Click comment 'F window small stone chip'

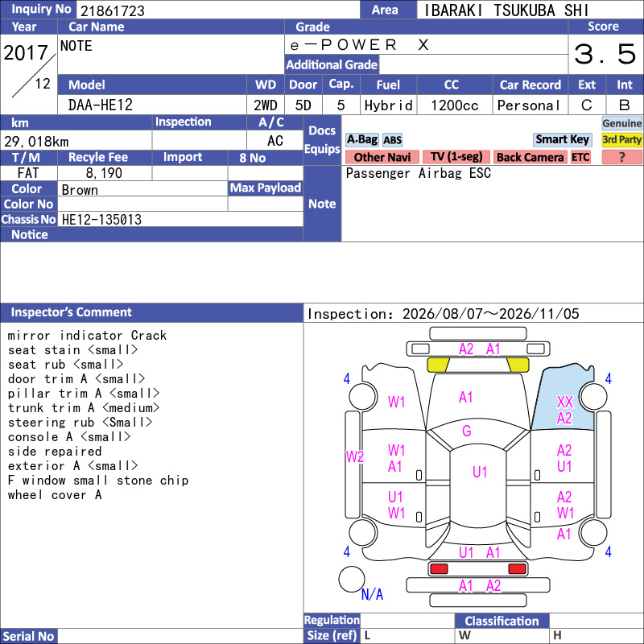tap(98, 481)
